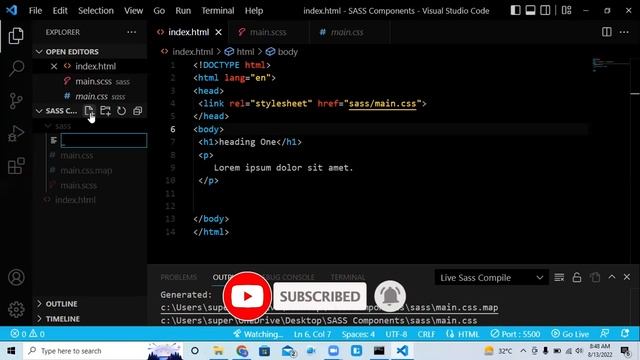Open Customize Layout options

point(567,11)
